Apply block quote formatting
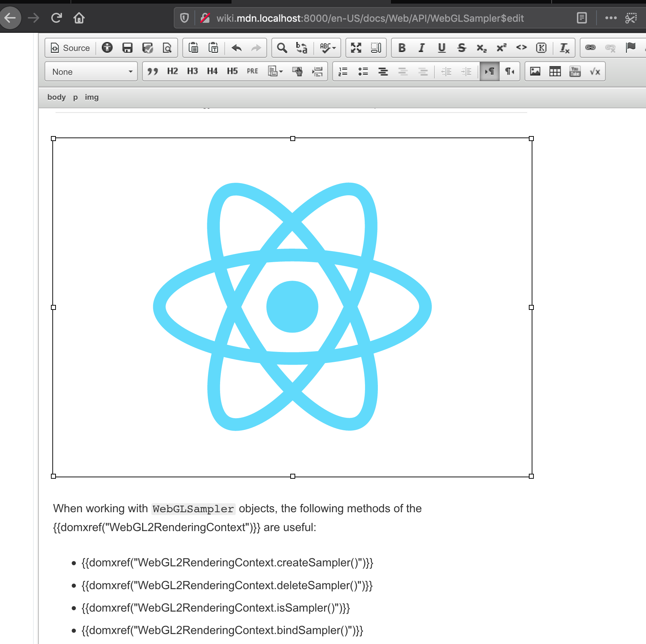This screenshot has height=644, width=646. coord(153,72)
